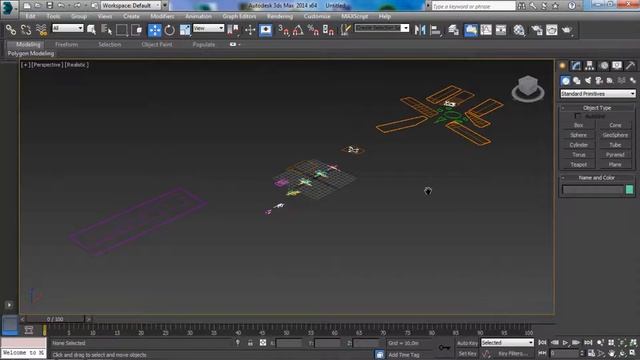Toggle the Graphite ribbon icon

[470, 30]
